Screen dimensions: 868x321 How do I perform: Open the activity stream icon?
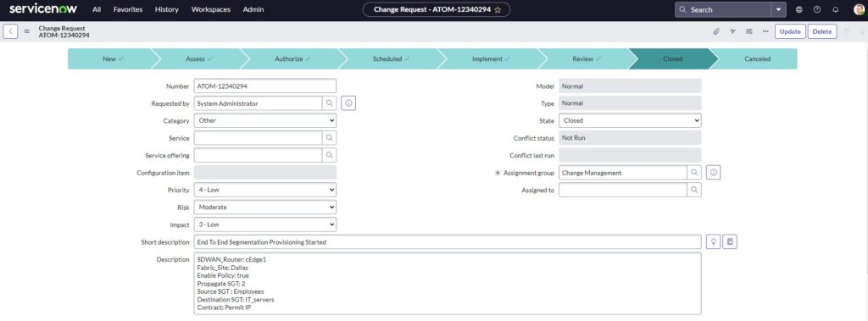(732, 31)
